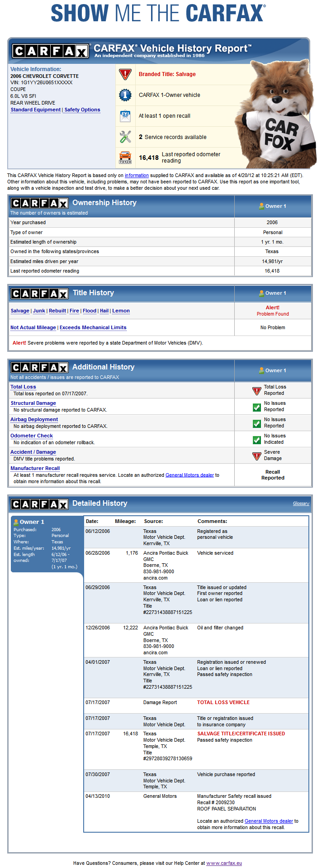Click the CARFAX logo in report header

coord(50,51)
